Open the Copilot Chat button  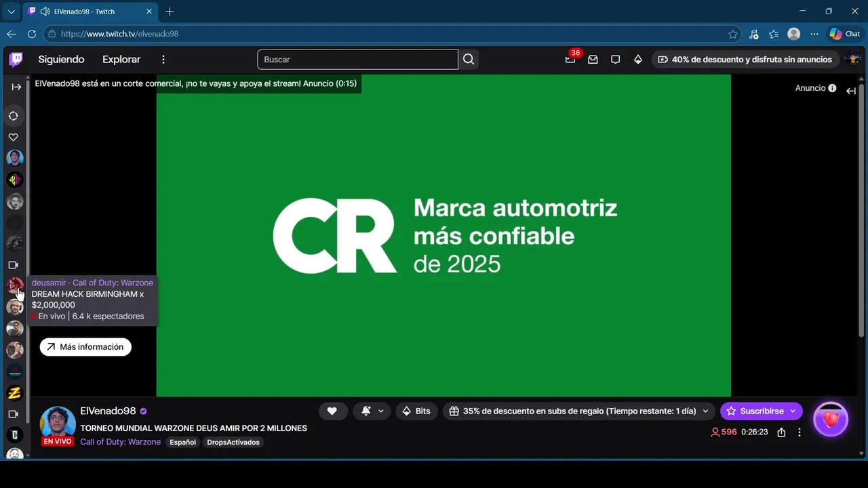[x=845, y=34]
